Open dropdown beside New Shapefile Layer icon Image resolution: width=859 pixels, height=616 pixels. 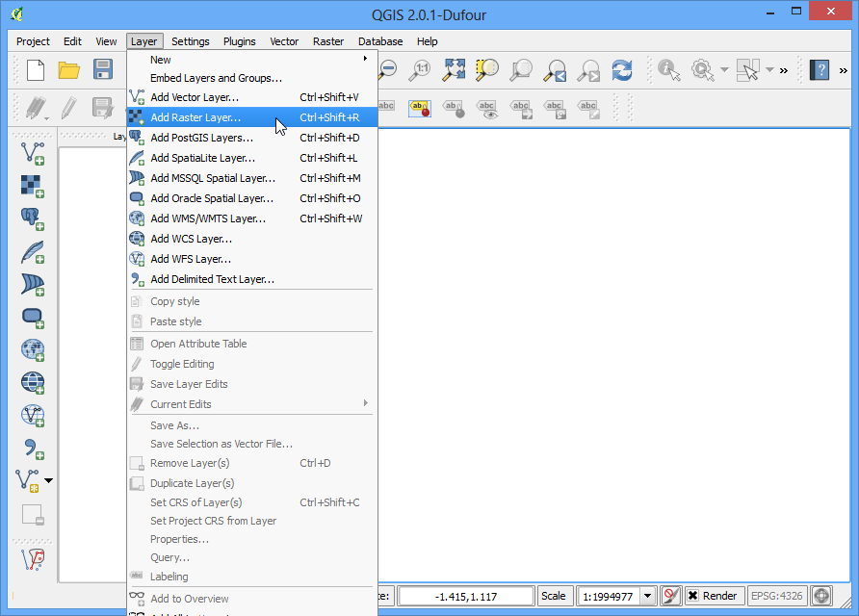(x=49, y=480)
